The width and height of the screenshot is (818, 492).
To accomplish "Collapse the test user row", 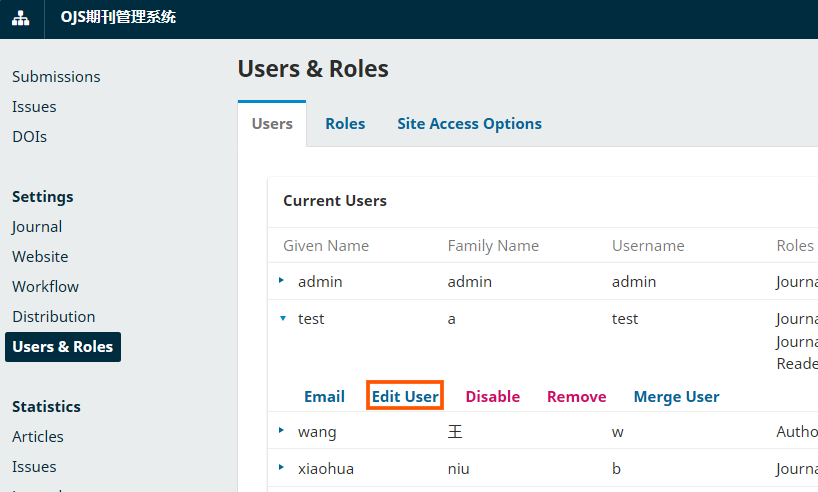I will pos(283,318).
